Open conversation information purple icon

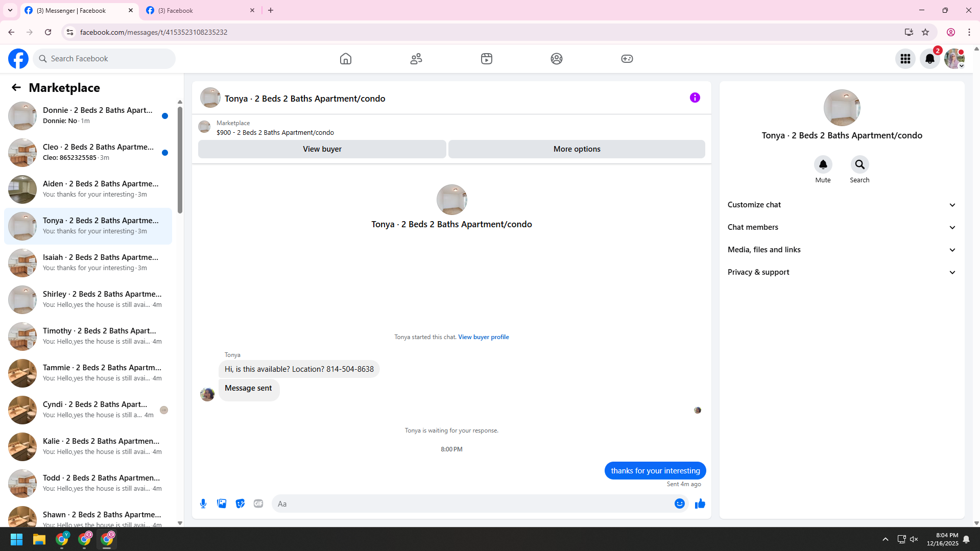695,98
